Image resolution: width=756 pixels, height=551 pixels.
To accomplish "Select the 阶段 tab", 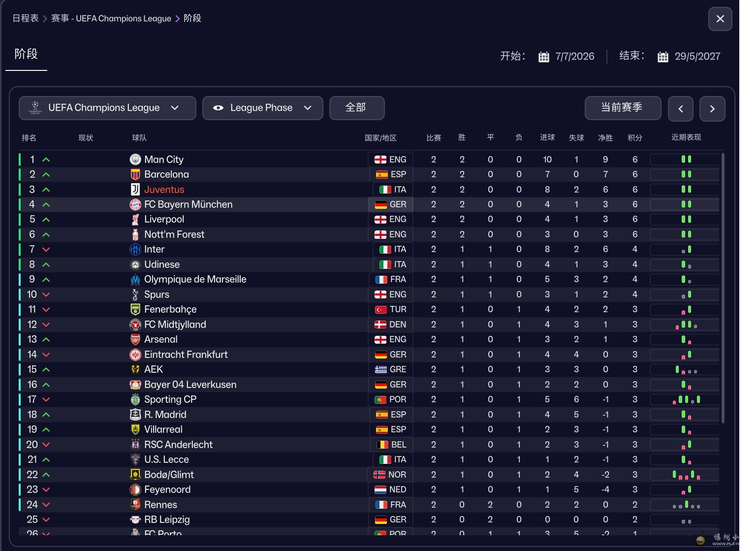I will tap(26, 54).
